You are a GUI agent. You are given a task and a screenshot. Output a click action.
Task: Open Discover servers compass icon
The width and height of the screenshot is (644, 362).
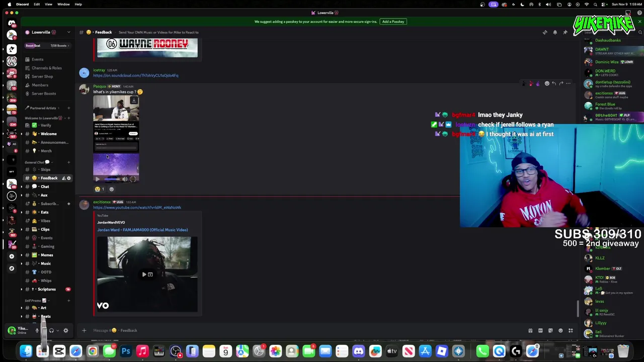(12, 268)
